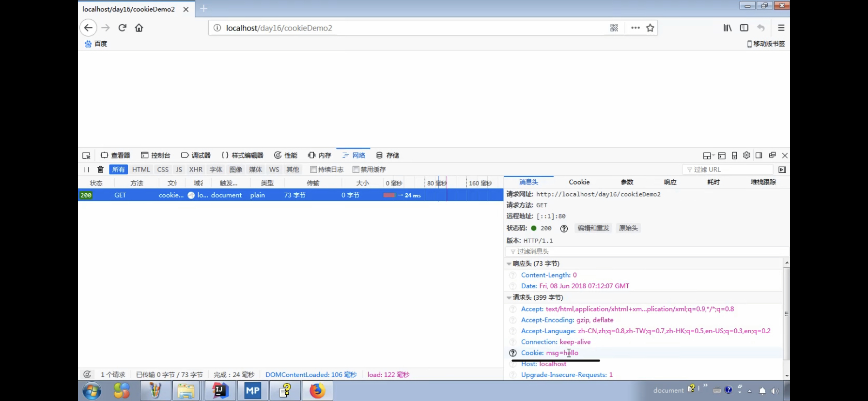The image size is (868, 401).
Task: Filter requests by JS
Action: (x=179, y=170)
